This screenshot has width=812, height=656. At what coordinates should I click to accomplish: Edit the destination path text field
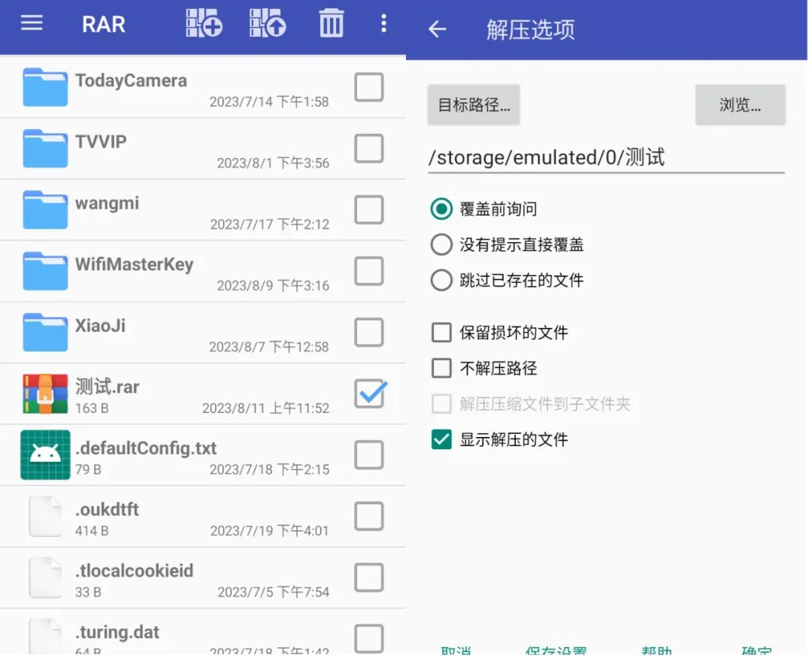[x=605, y=157]
